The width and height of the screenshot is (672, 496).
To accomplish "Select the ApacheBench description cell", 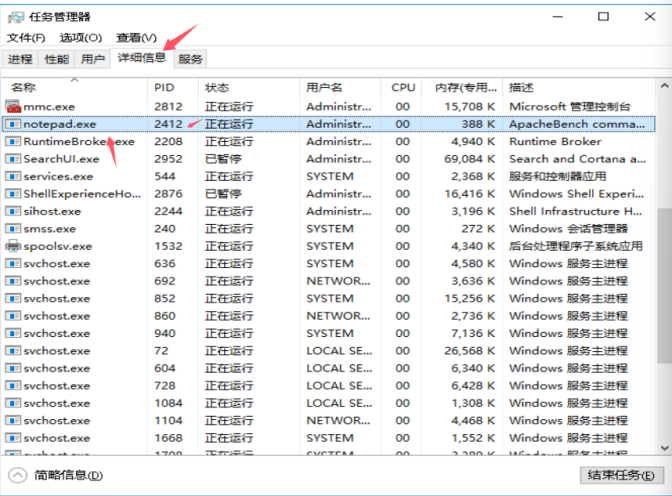I will click(x=577, y=124).
